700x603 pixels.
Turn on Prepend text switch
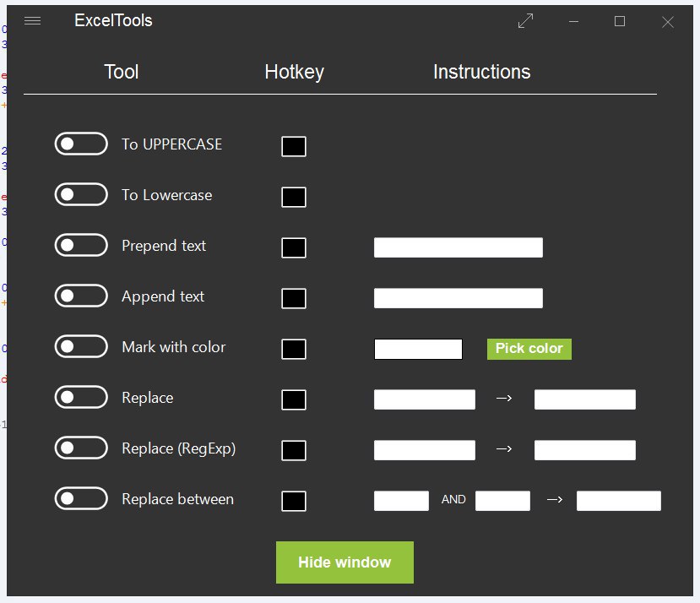pos(81,245)
